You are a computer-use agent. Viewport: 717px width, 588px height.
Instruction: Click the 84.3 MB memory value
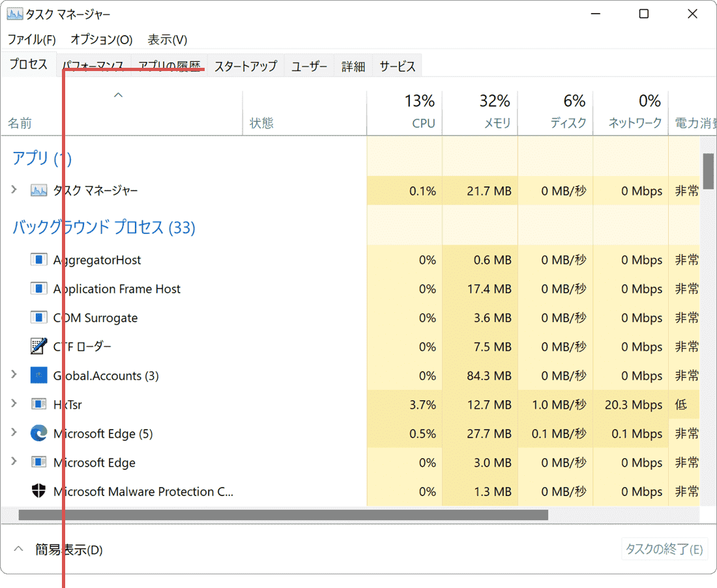pos(489,376)
